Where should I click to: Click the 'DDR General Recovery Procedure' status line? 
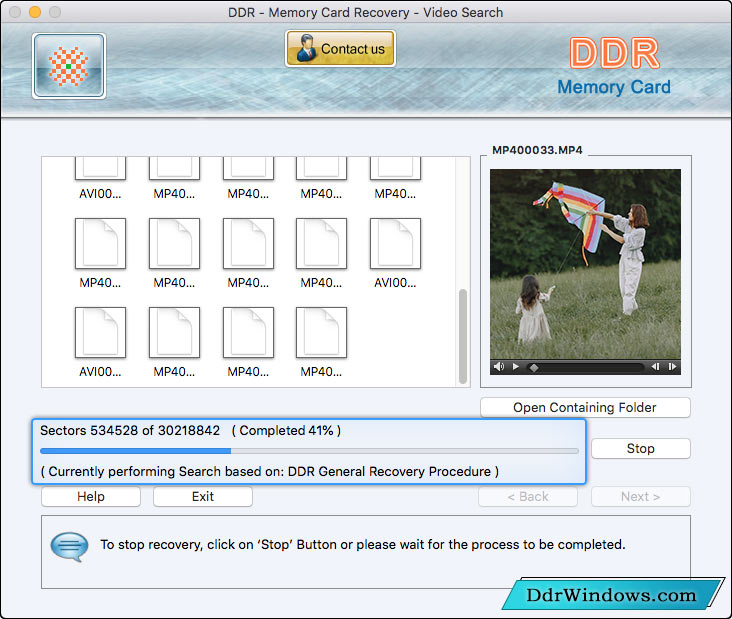(269, 471)
